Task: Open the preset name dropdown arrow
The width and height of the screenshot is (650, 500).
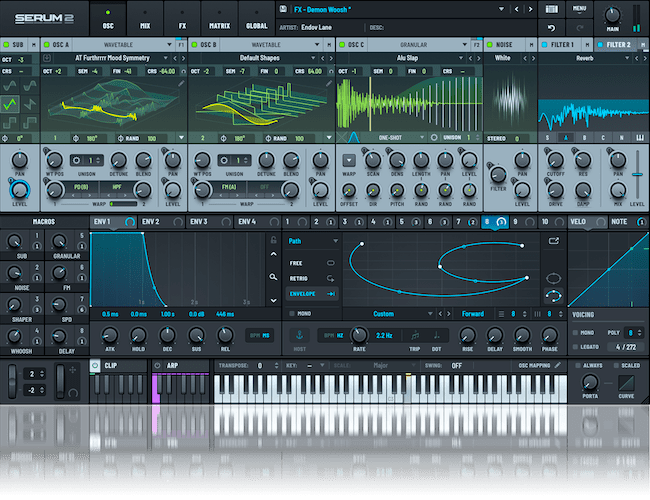Action: [x=501, y=9]
